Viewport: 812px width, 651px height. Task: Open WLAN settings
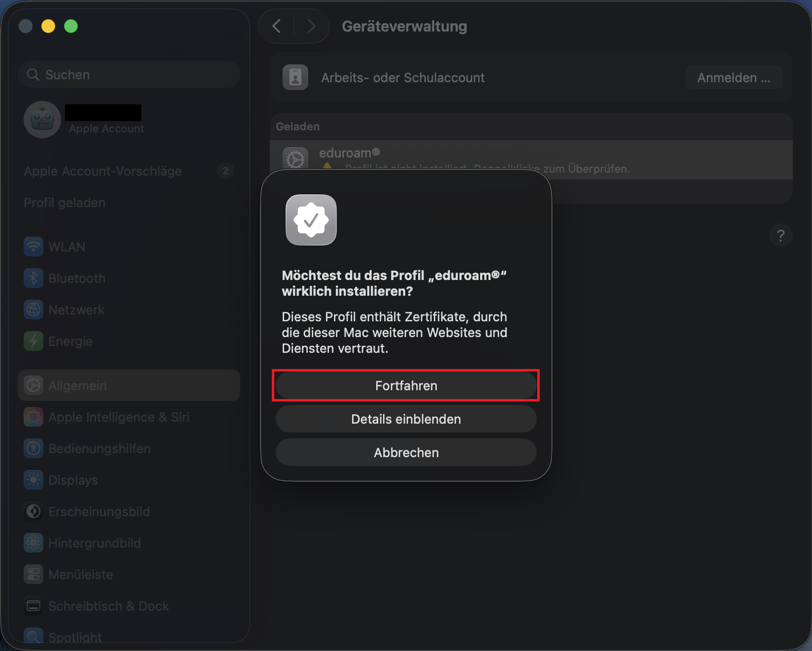pyautogui.click(x=129, y=247)
